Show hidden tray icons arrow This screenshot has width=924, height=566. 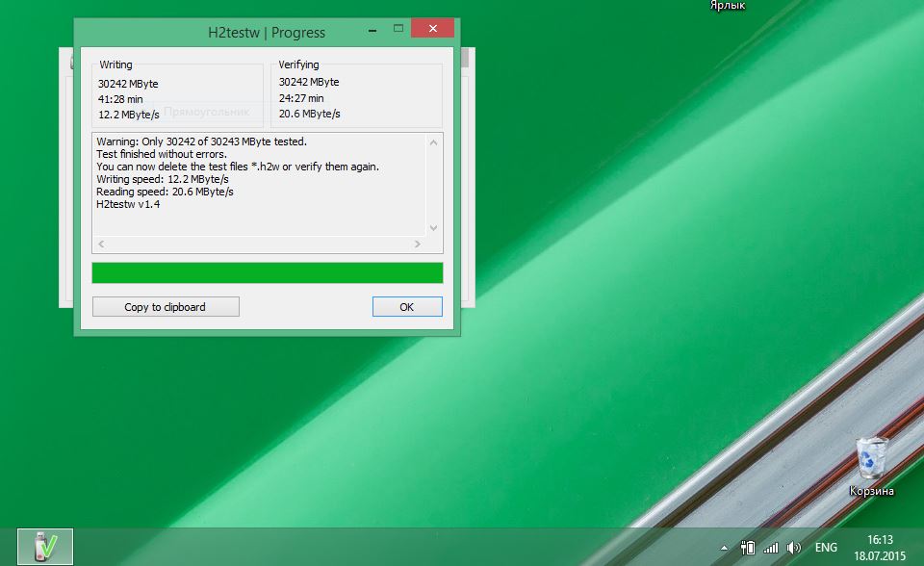point(724,548)
